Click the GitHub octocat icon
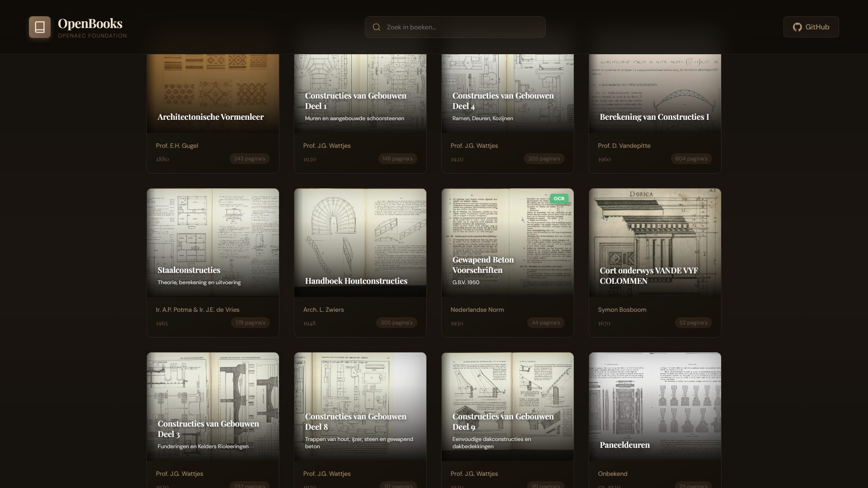Viewport: 868px width, 488px height. (797, 27)
